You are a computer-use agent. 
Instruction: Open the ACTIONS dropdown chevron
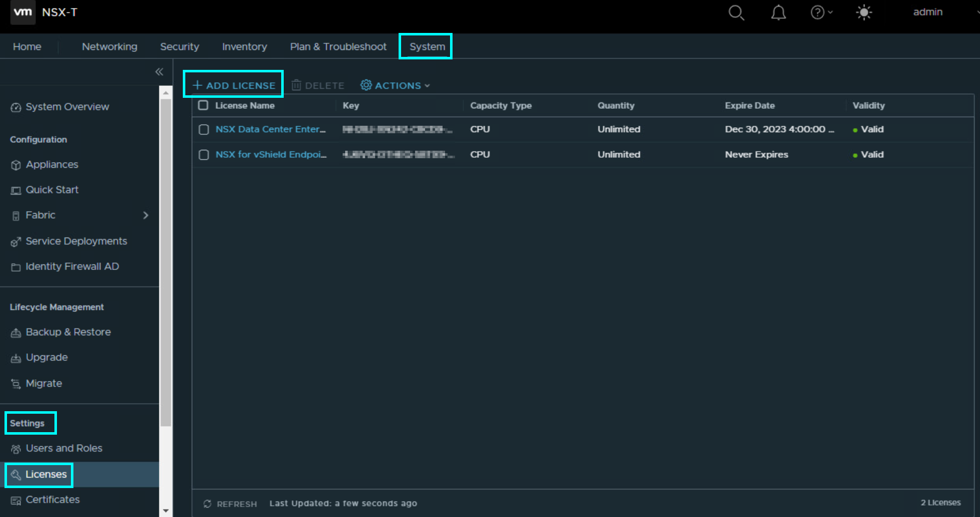(427, 86)
